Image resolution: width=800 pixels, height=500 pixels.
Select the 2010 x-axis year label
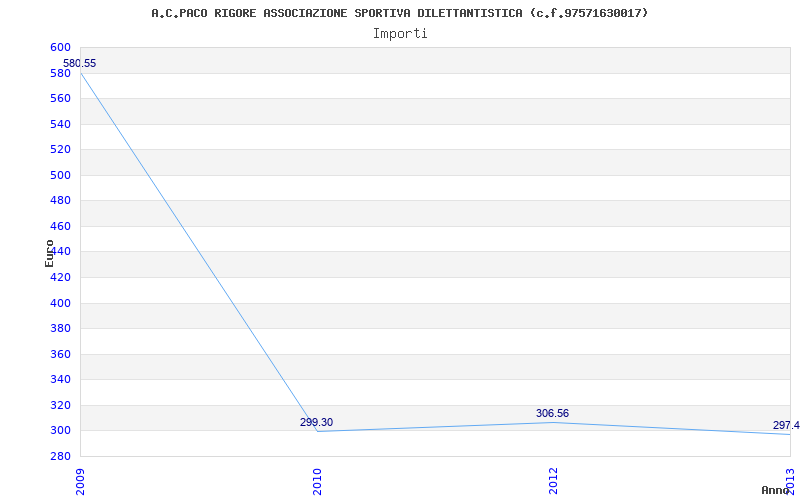[x=317, y=482]
